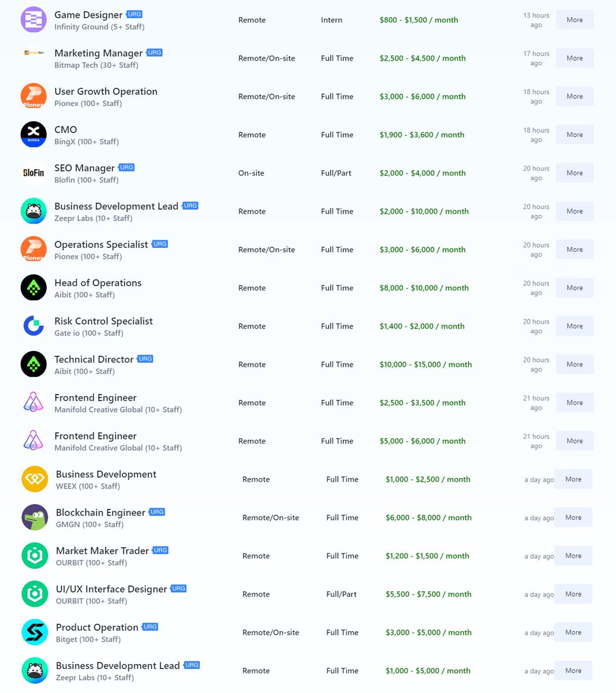Open the Product Operation job title
The height and width of the screenshot is (693, 616).
point(97,627)
